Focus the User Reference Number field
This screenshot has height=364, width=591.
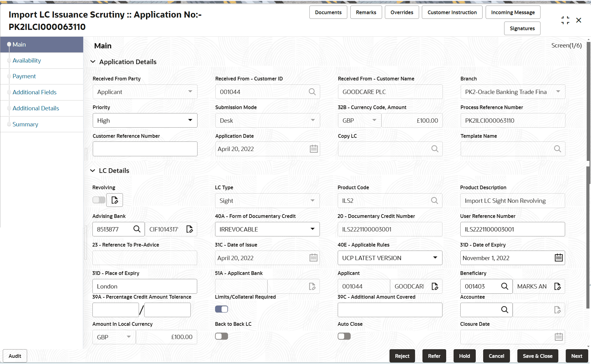point(512,229)
